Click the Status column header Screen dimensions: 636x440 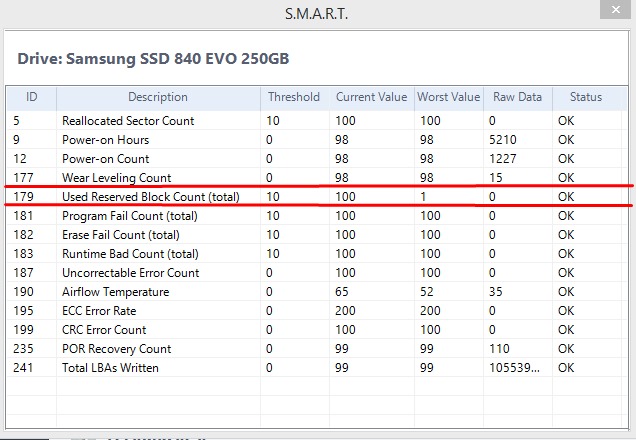tap(586, 97)
